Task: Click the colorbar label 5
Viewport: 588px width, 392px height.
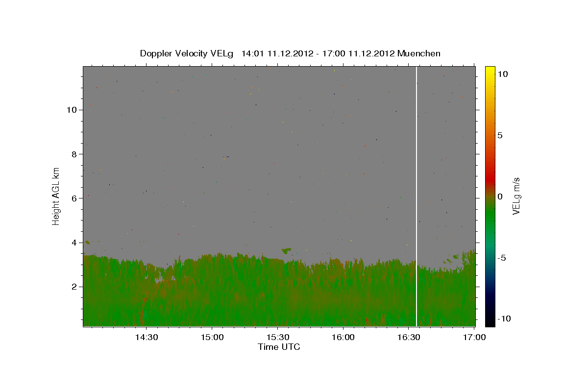Action: [x=500, y=135]
